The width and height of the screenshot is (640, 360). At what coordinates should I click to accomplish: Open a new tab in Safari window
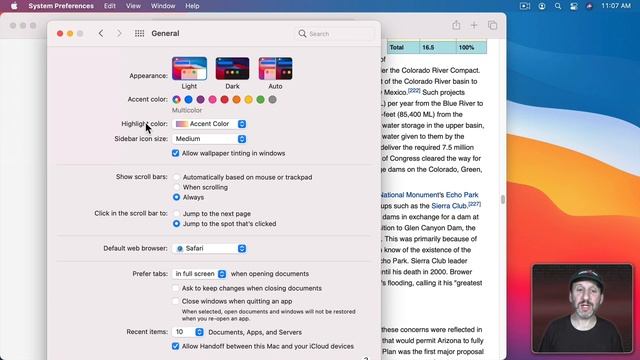coord(474,25)
